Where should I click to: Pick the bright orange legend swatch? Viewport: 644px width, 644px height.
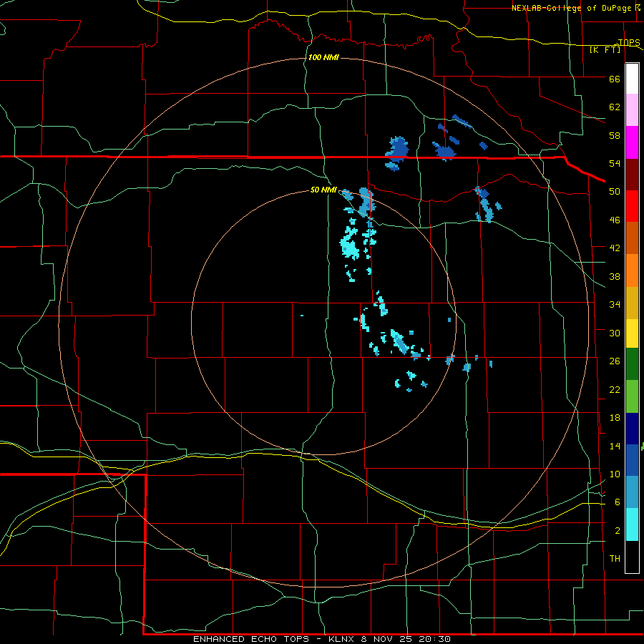(632, 270)
